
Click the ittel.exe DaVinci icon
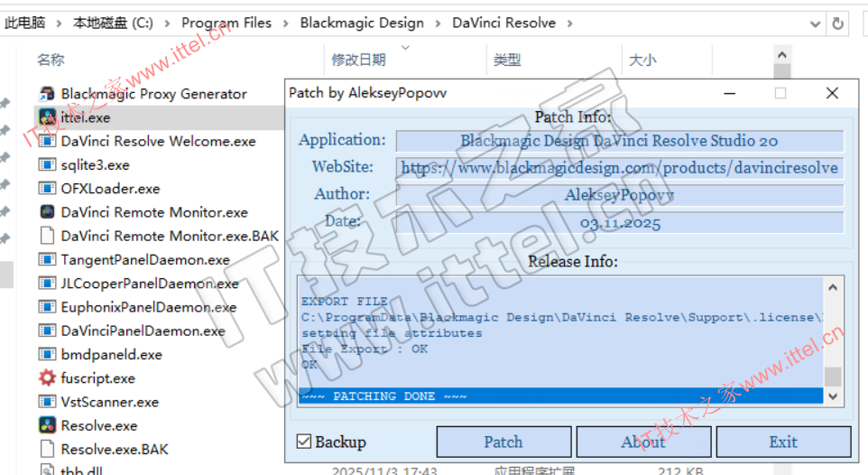(x=47, y=117)
